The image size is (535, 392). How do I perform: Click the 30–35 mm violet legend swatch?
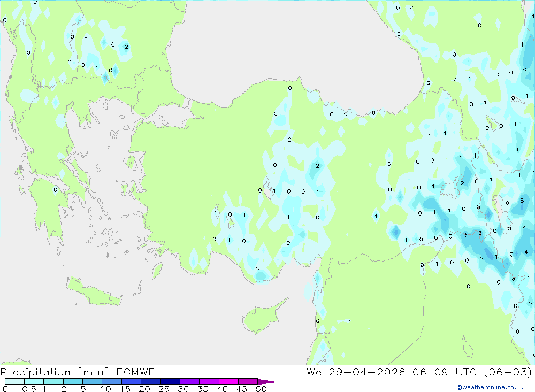(x=190, y=381)
